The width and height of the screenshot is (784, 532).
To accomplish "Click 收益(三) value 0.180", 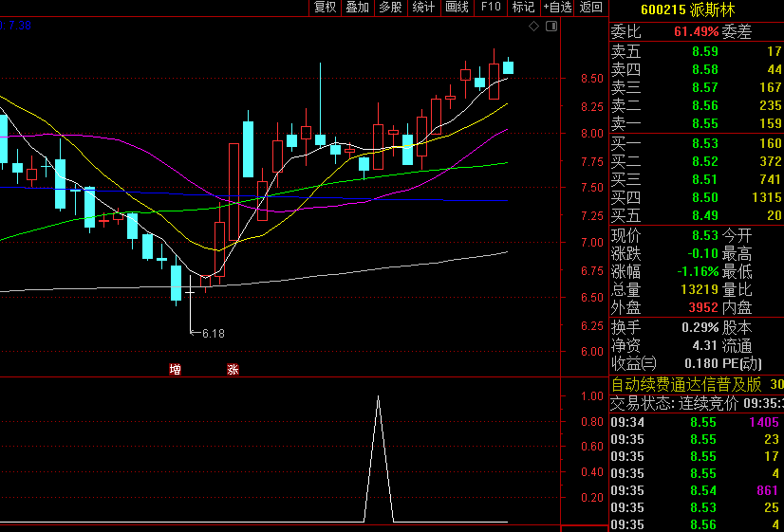I will (701, 363).
